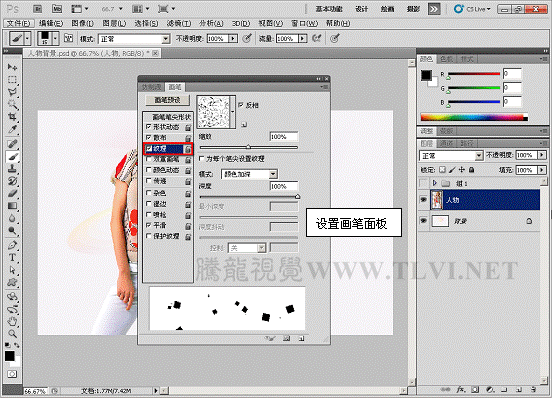This screenshot has height=398, width=552.
Task: Toggle Quick Mask mode icon
Action: point(12,374)
